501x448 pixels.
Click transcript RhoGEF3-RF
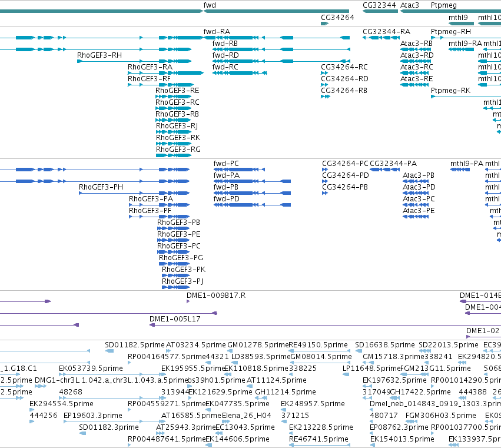160,85
